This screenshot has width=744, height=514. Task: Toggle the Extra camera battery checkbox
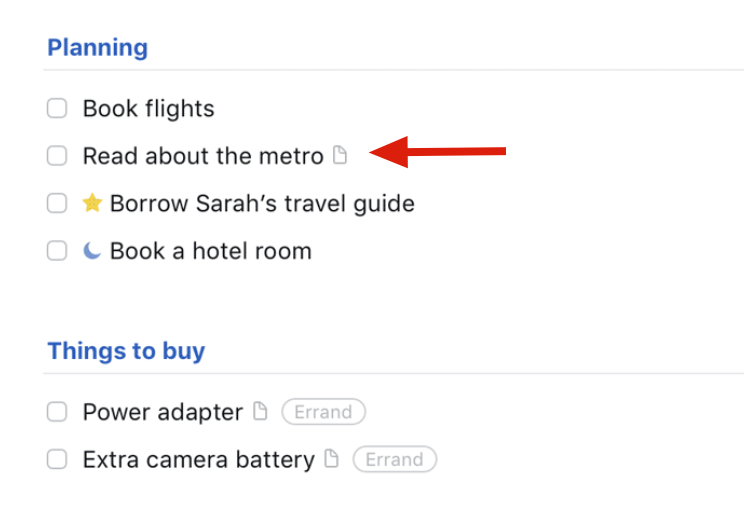[x=57, y=459]
